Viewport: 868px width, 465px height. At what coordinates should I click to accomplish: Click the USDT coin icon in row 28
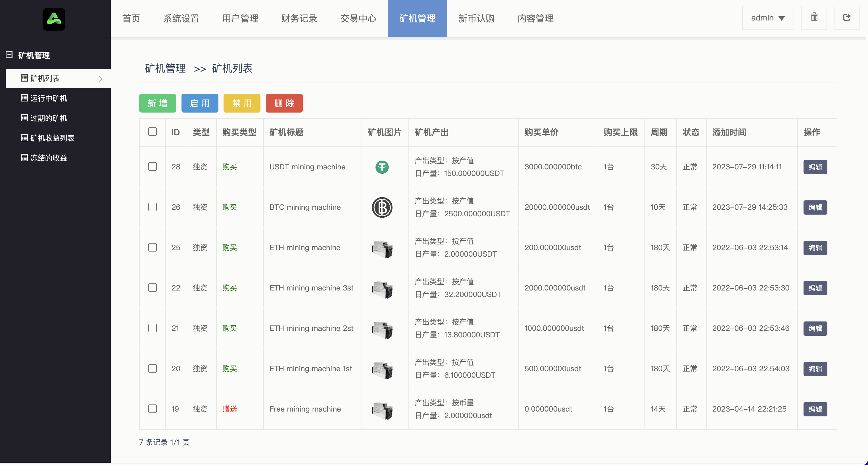click(x=382, y=167)
